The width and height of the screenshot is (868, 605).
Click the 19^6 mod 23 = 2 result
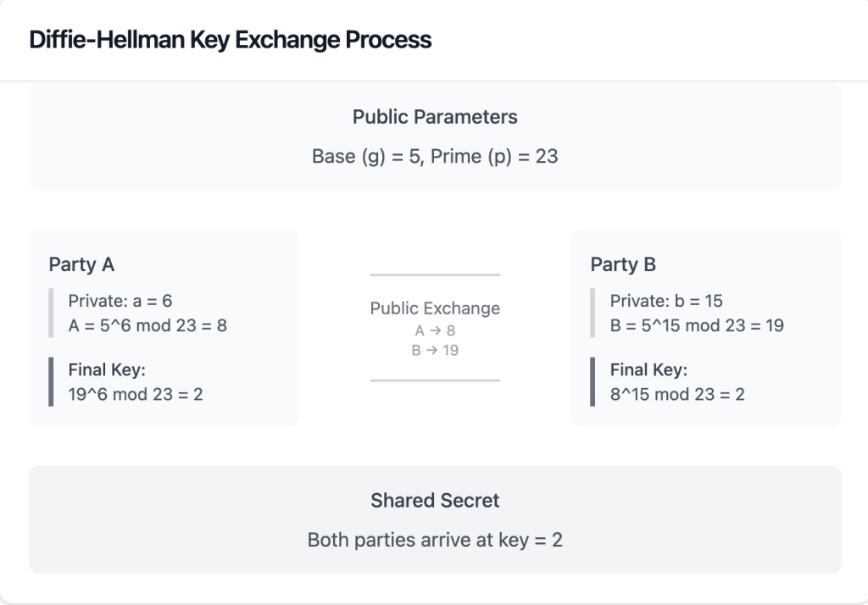pyautogui.click(x=136, y=394)
